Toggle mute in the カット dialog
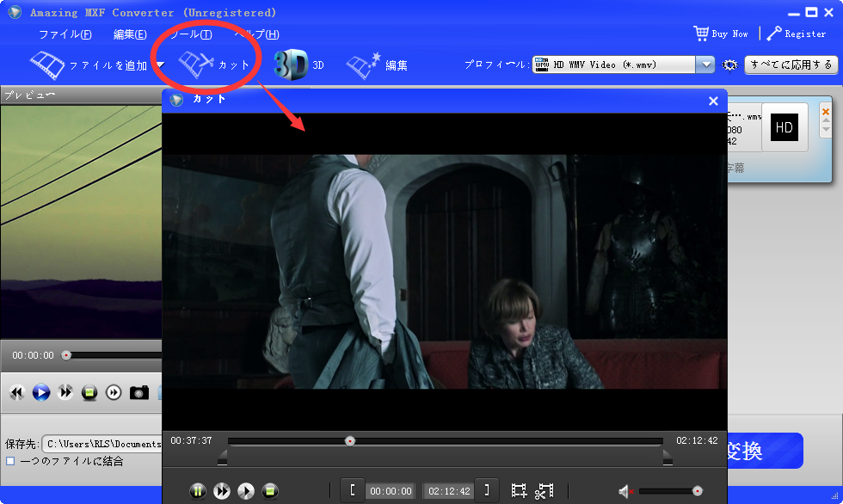 click(x=625, y=491)
